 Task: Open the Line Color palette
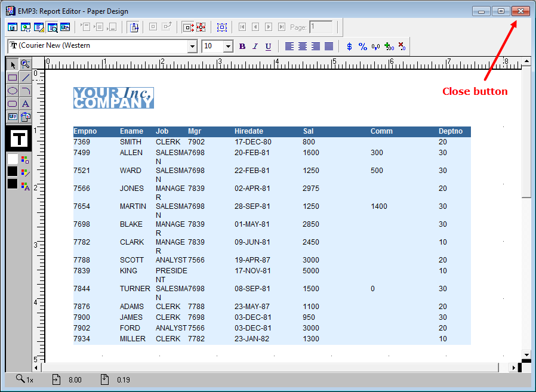click(25, 172)
